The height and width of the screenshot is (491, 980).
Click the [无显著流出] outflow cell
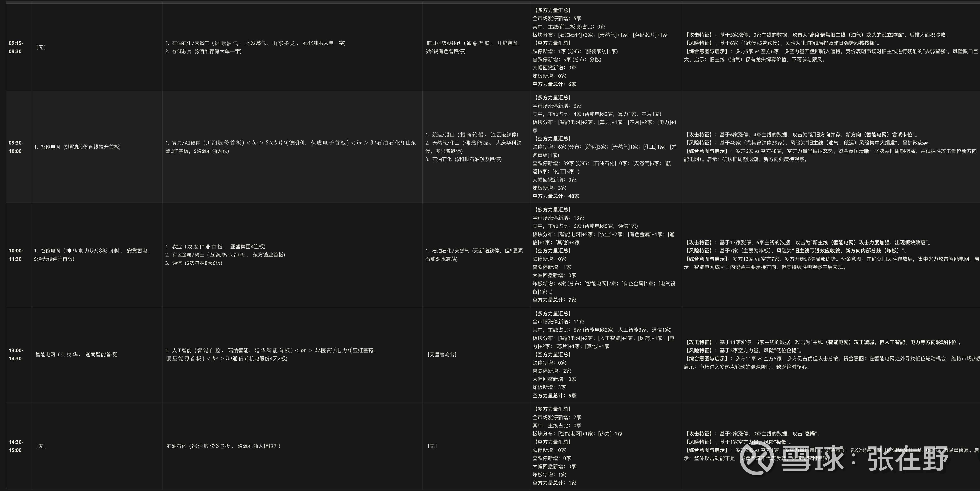(x=442, y=354)
